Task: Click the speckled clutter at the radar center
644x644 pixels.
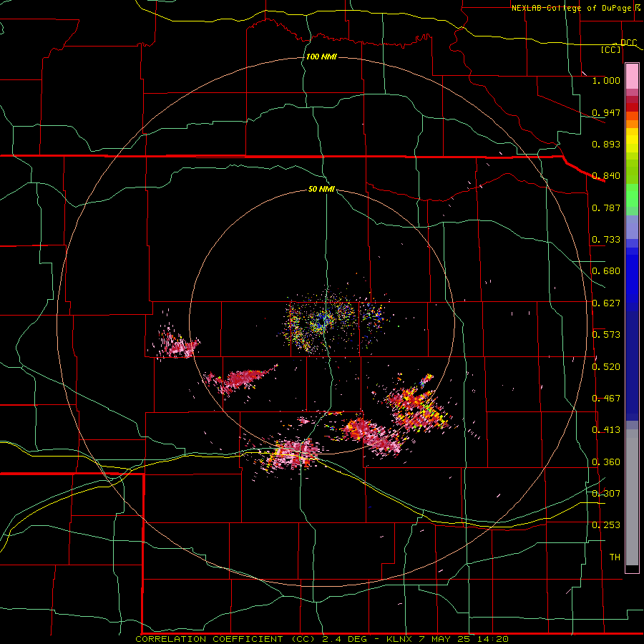Action: click(323, 321)
